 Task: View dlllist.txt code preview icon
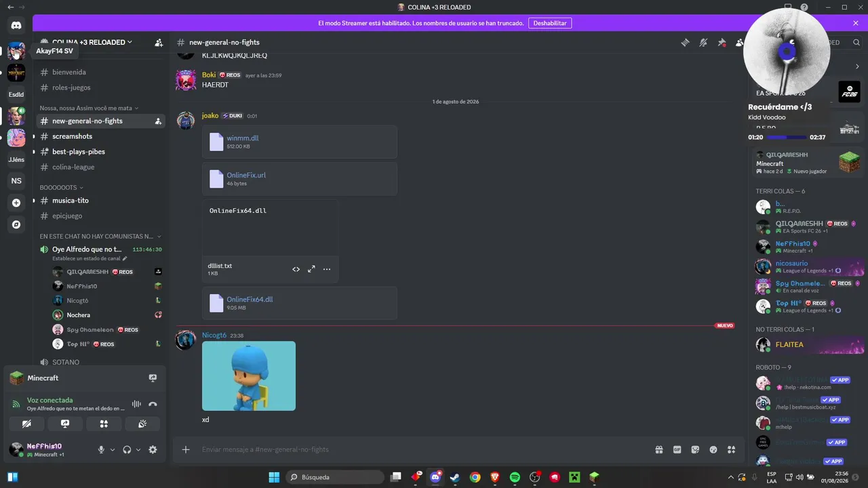coord(296,269)
